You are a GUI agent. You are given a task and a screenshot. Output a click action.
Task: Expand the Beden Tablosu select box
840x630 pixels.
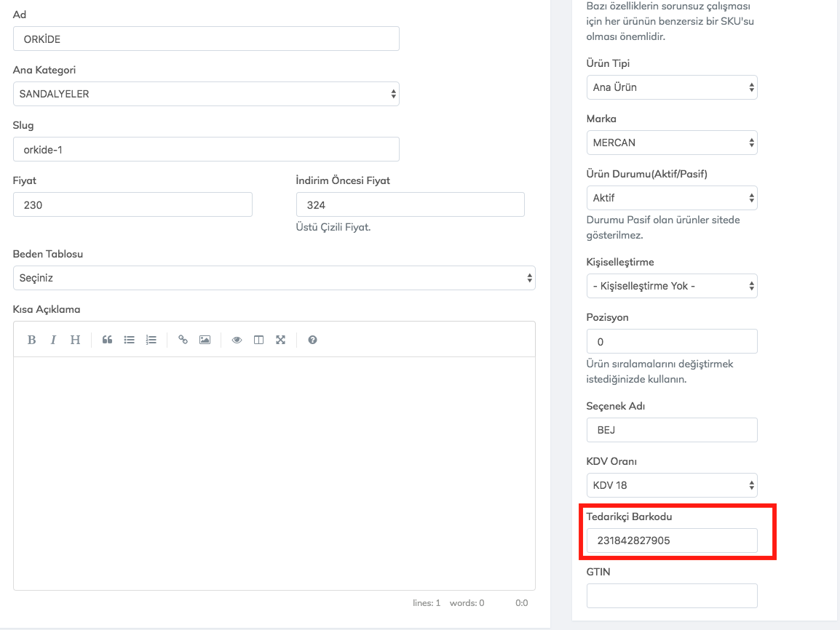point(274,278)
